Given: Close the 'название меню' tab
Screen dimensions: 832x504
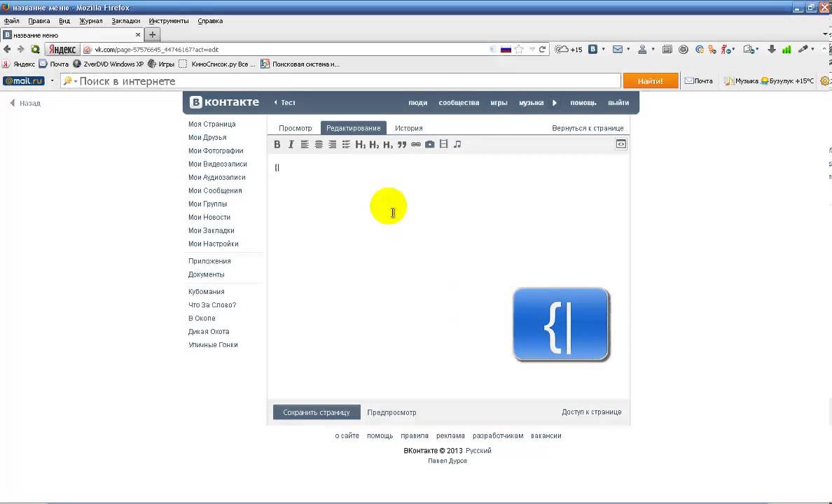Looking at the screenshot, I should click(x=138, y=34).
